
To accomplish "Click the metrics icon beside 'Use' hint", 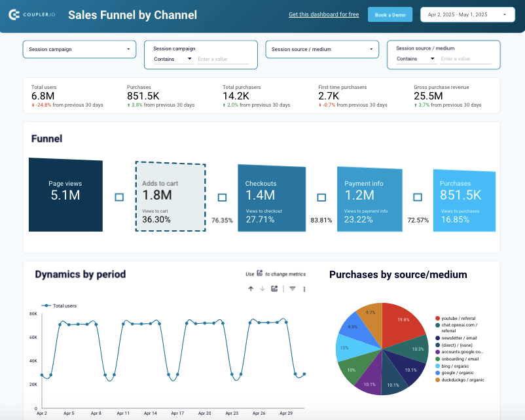I will (x=260, y=273).
